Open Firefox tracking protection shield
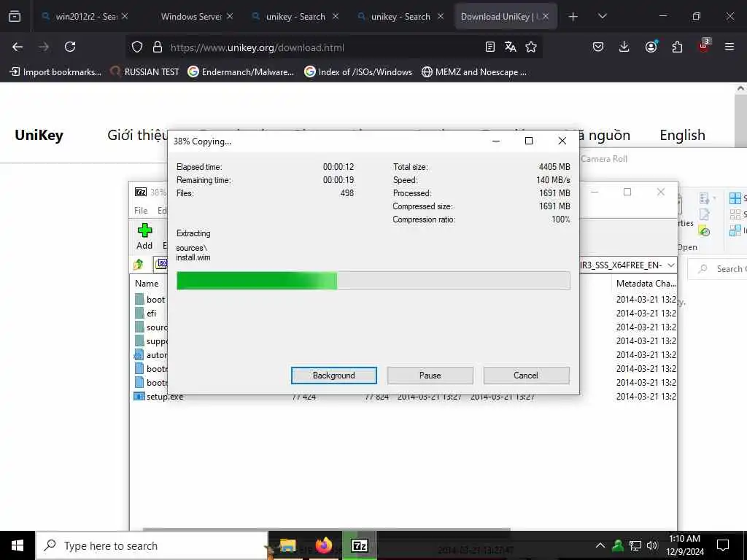Image resolution: width=747 pixels, height=560 pixels. (137, 47)
